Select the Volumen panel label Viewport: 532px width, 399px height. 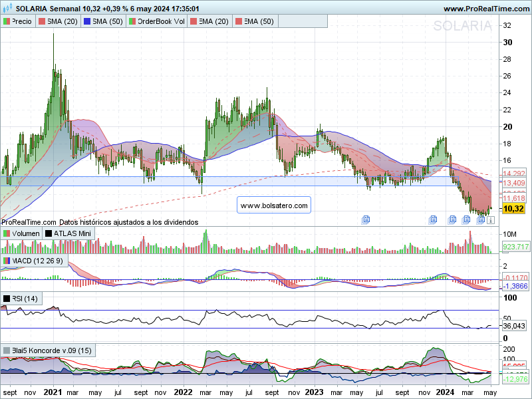(21, 233)
